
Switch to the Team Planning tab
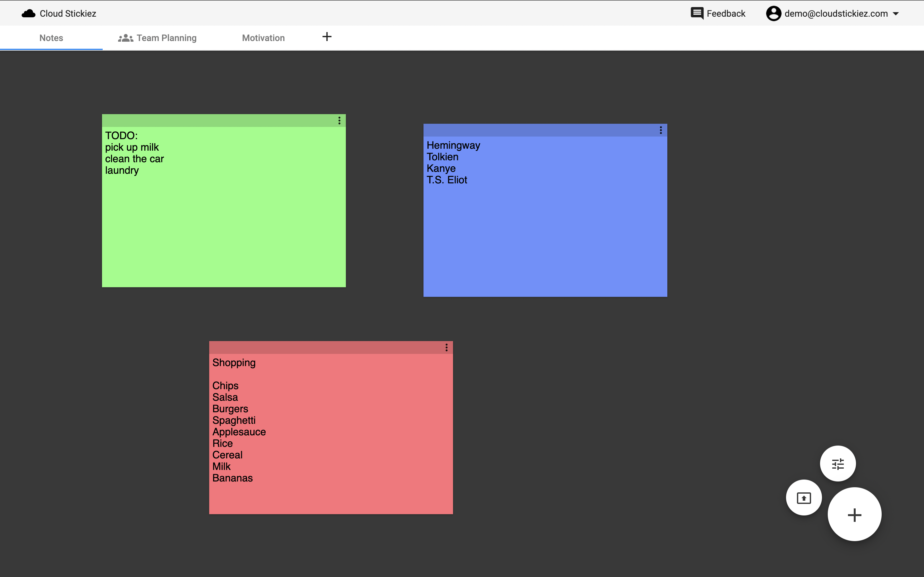click(x=166, y=38)
